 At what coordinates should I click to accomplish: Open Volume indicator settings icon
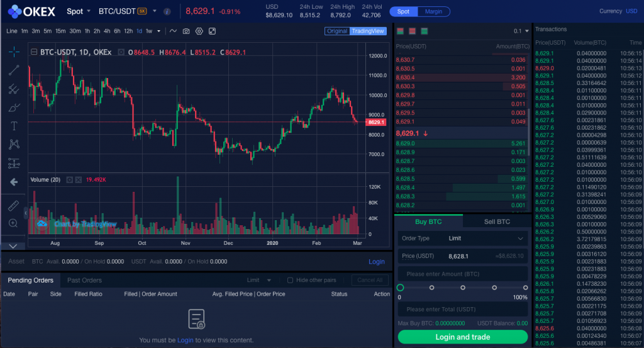(x=69, y=180)
